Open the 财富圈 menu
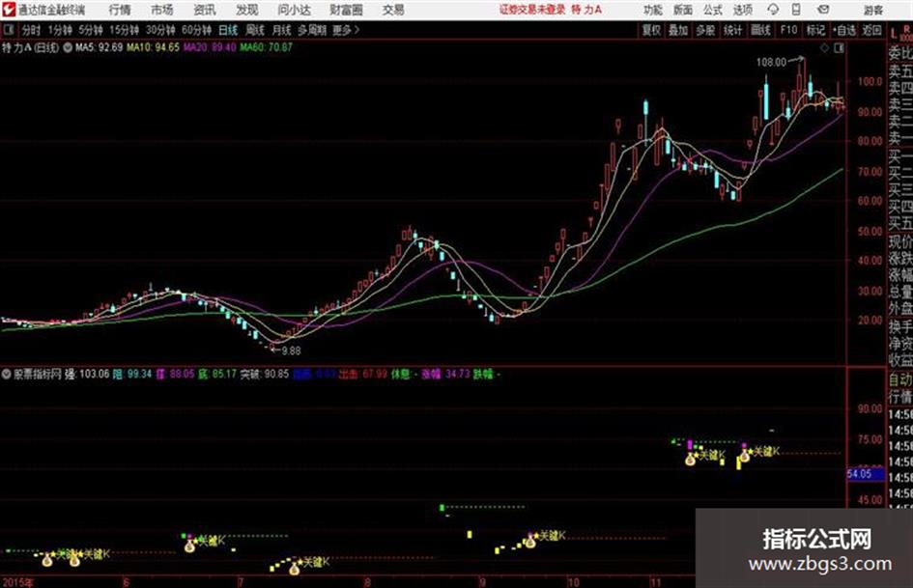The height and width of the screenshot is (588, 913). tap(346, 10)
